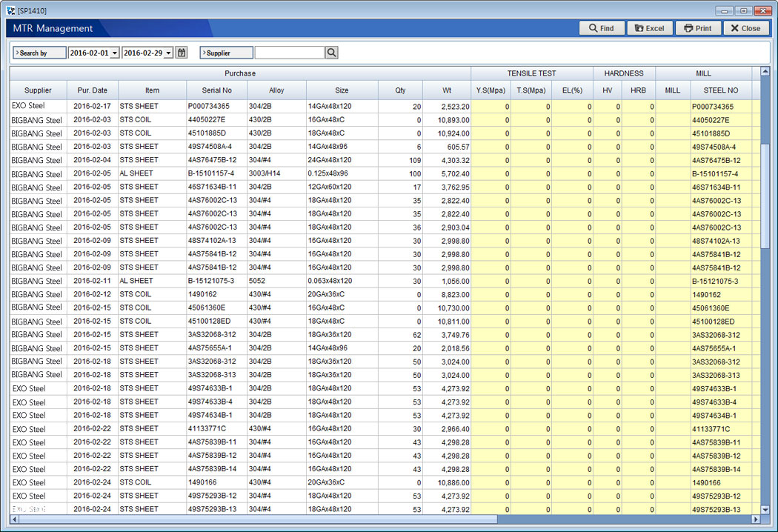
Task: Click the SP1410 window app icon
Action: click(10, 10)
